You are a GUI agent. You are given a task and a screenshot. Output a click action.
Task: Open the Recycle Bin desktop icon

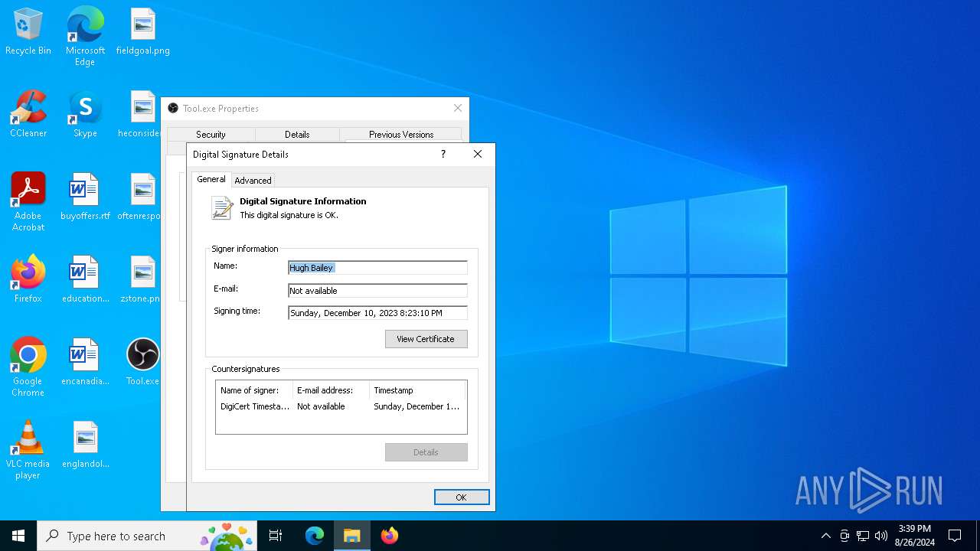[x=28, y=32]
